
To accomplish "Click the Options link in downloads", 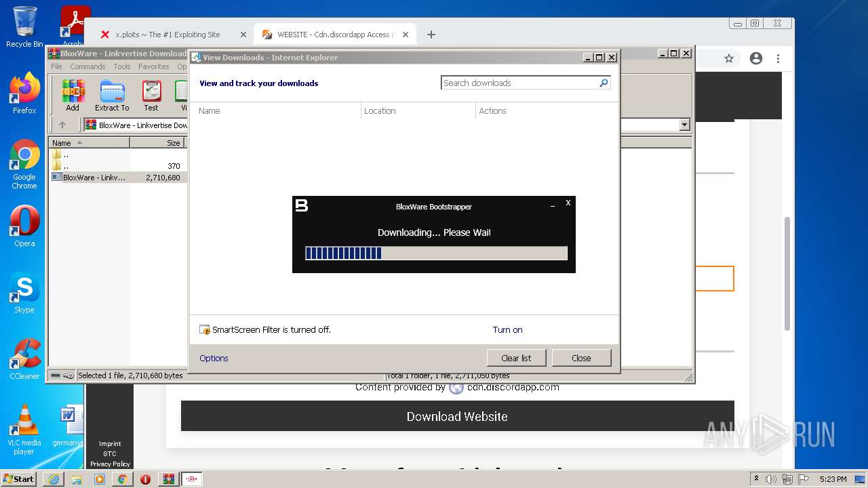I will [x=214, y=358].
